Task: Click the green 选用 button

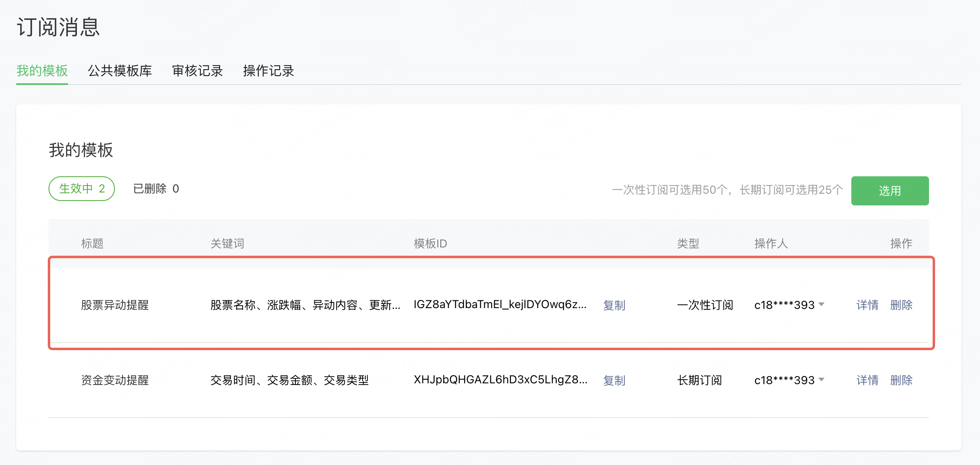Action: [x=889, y=190]
